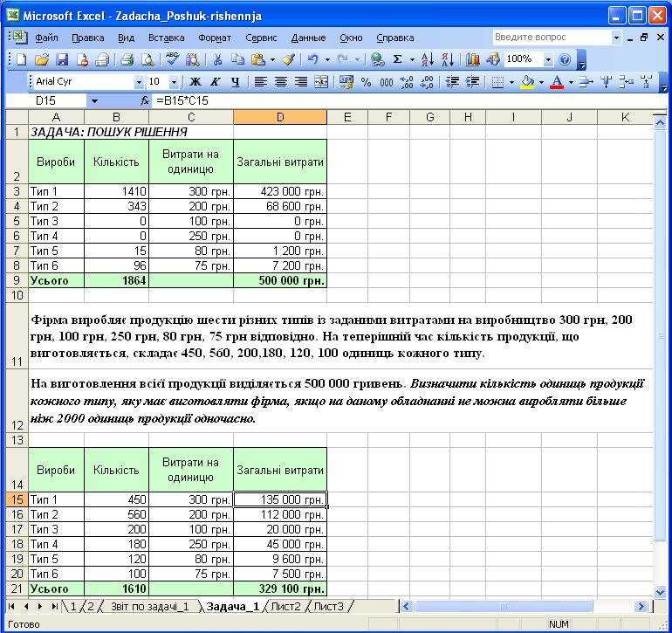Increase decimal places icon
Screen dimensions: 672x633
[x=407, y=81]
